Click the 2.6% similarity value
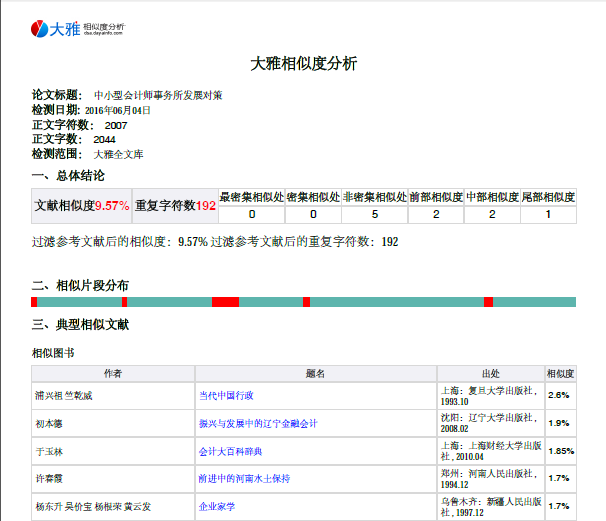The height and width of the screenshot is (521, 606). pyautogui.click(x=558, y=395)
